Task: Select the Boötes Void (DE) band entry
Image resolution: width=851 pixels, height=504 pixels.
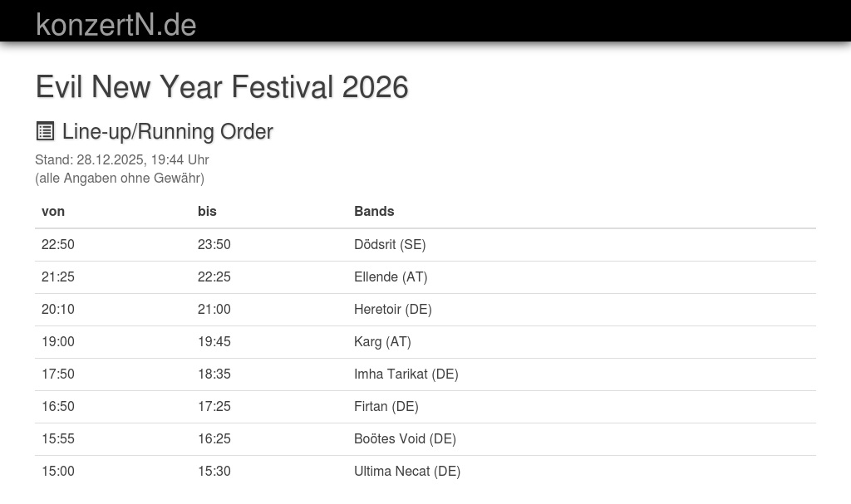Action: click(x=405, y=438)
